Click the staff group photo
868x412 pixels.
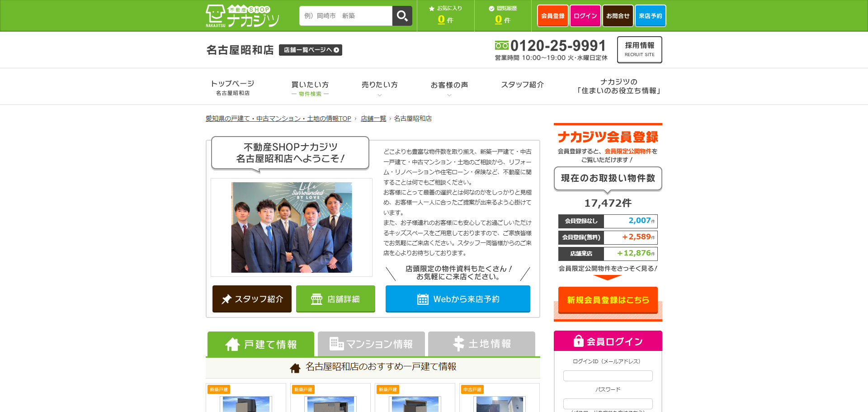pyautogui.click(x=292, y=227)
